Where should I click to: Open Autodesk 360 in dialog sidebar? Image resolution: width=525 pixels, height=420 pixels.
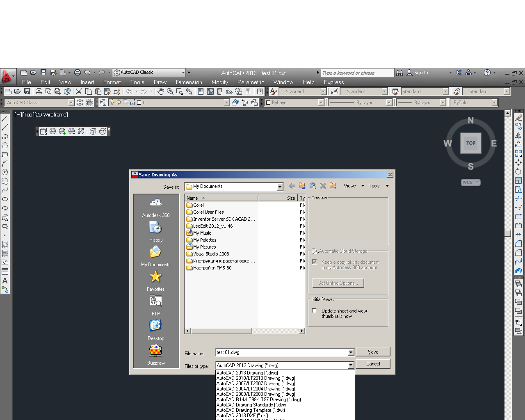(x=156, y=208)
